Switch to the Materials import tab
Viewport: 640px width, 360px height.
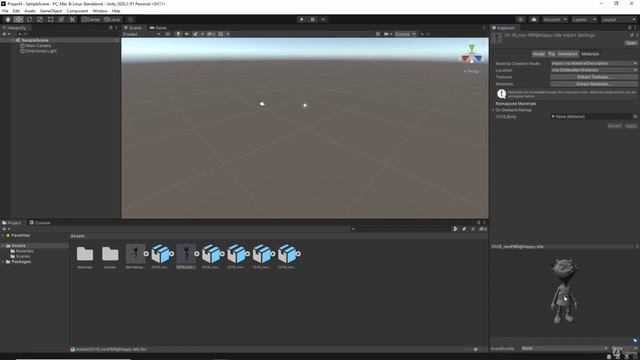(590, 54)
